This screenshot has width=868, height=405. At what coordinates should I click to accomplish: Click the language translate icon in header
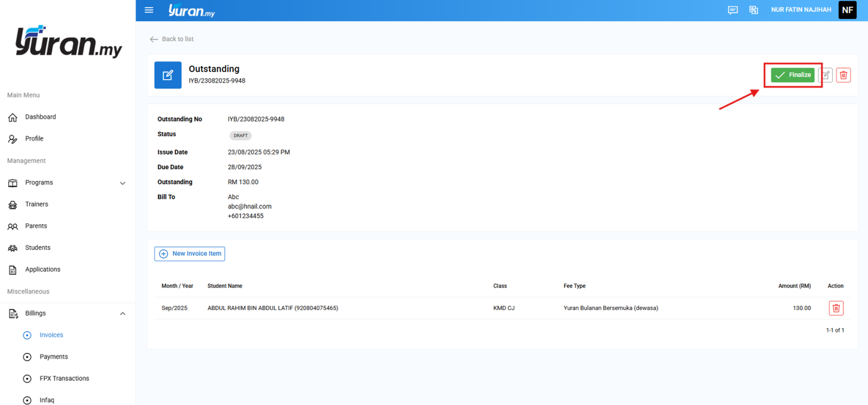point(754,10)
